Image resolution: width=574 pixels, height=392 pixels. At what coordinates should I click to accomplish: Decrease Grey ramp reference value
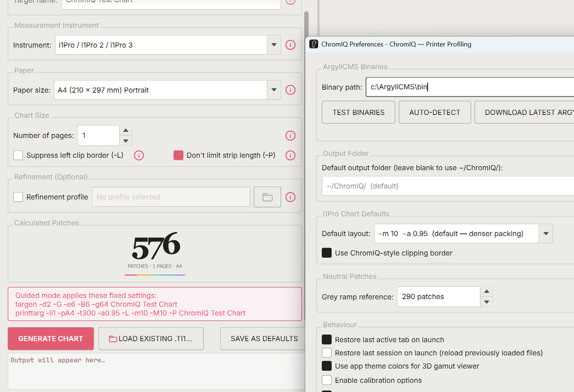(486, 302)
